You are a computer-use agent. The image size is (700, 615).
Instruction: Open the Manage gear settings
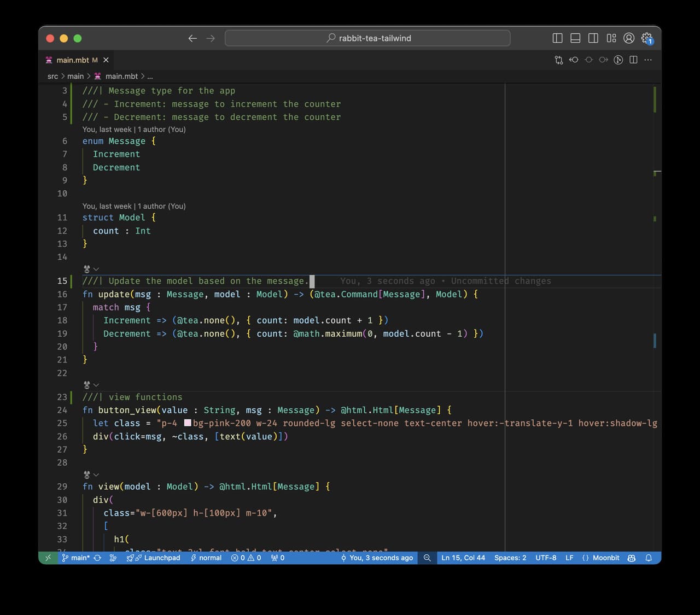(646, 38)
